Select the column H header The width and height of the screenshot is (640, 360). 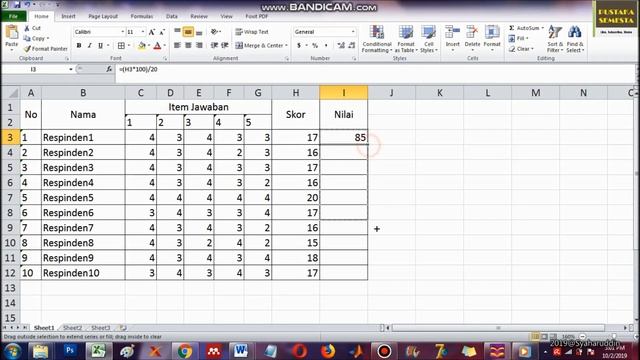click(296, 93)
